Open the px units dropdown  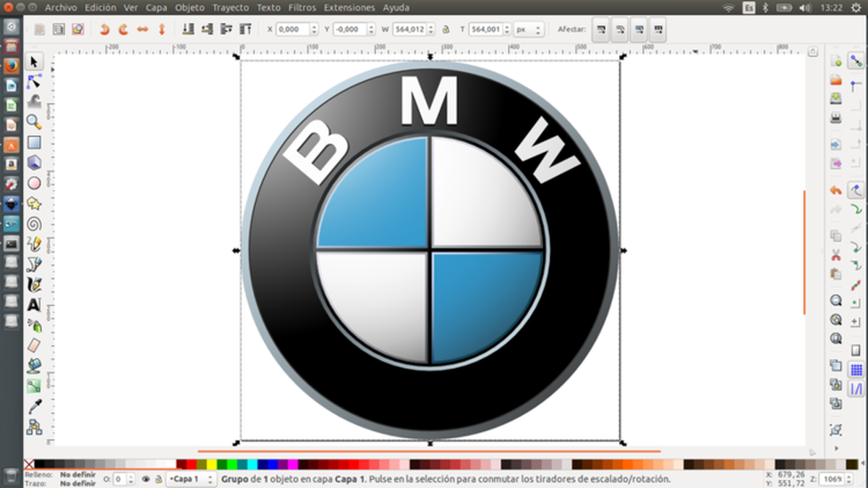click(x=531, y=30)
